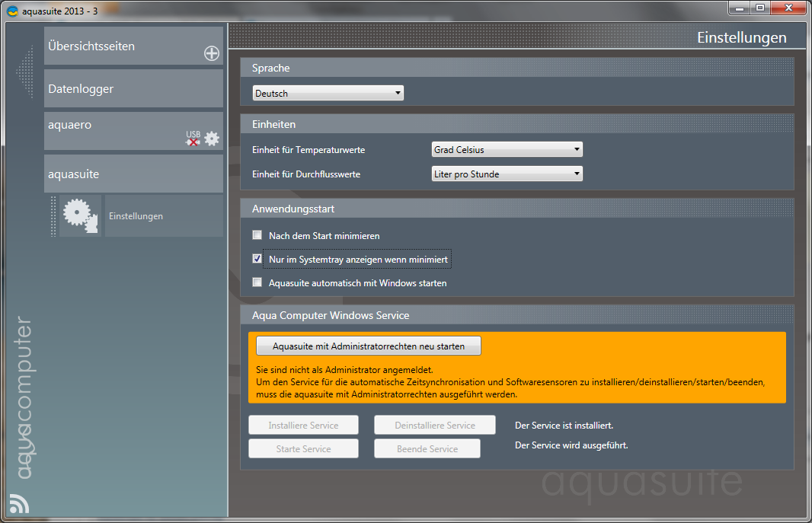The width and height of the screenshot is (812, 523).
Task: Open the RSS feed icon in sidebar
Action: pos(18,503)
